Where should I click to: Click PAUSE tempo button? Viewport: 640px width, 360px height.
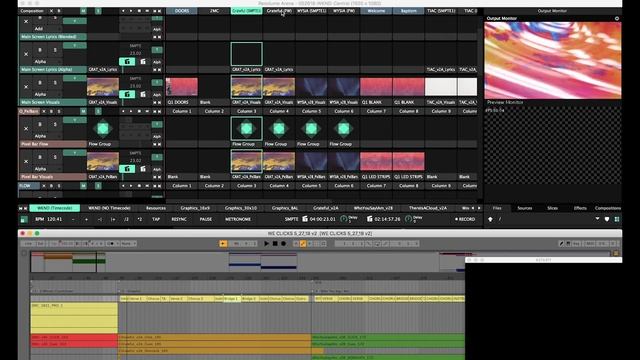coord(206,219)
